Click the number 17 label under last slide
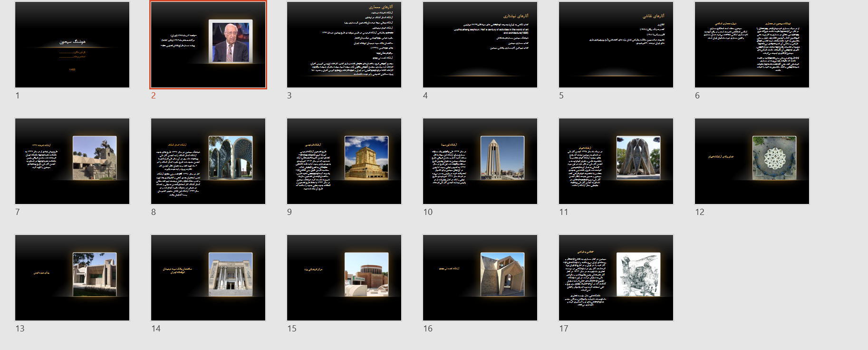Screen dimensions: 868x350 click(x=564, y=329)
